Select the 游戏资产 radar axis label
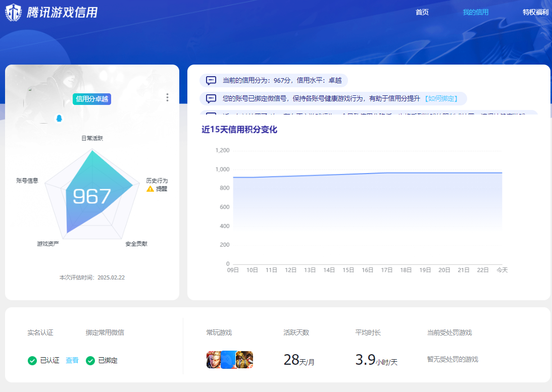 [x=48, y=244]
